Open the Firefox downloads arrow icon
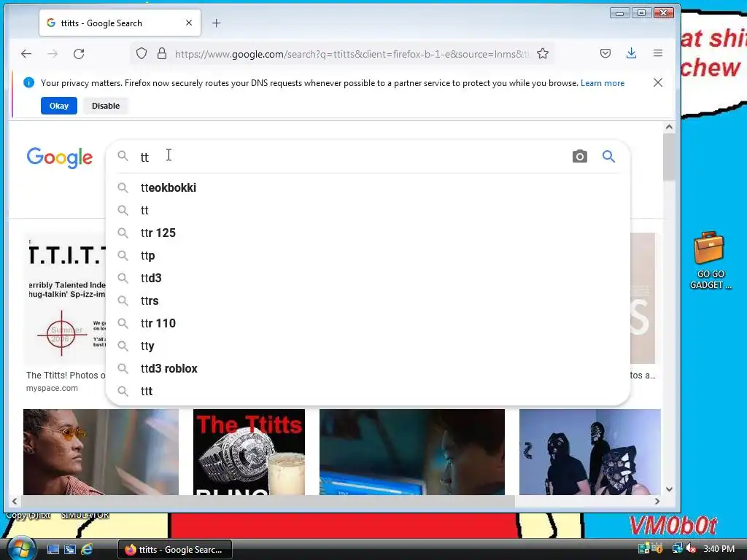Viewport: 747px width, 560px height. click(631, 53)
